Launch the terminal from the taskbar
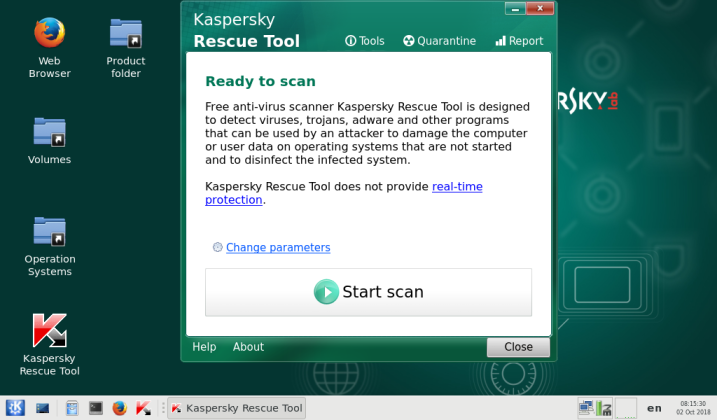Viewport: 717px width, 420px height. pos(96,408)
